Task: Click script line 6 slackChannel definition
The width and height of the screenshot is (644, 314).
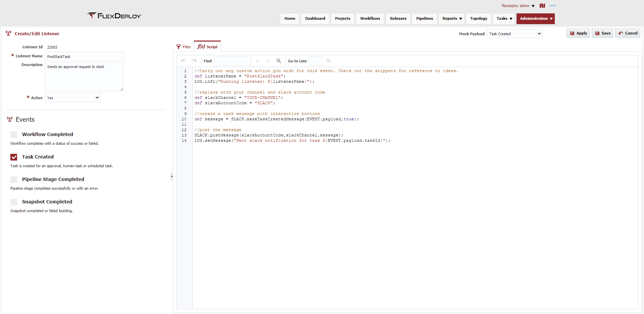Action: point(239,98)
